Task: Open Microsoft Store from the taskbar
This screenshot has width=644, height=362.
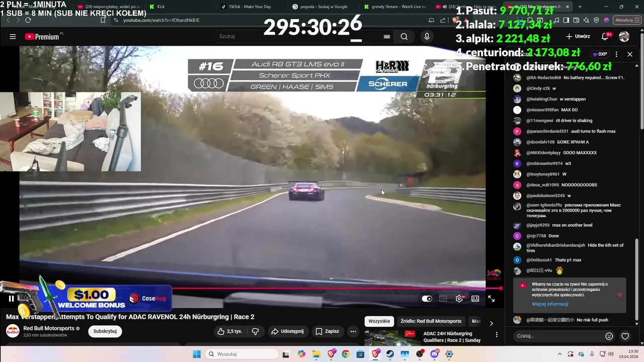Action: 360,354
